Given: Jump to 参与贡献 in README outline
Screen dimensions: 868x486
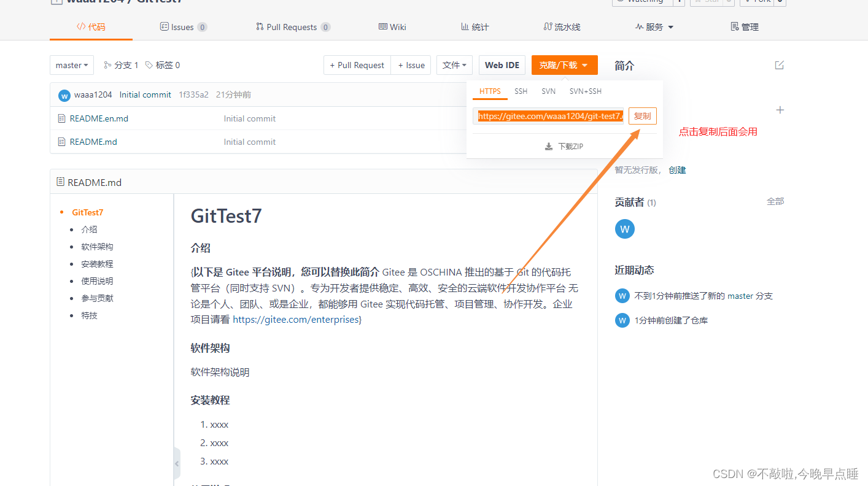Looking at the screenshot, I should (x=97, y=298).
